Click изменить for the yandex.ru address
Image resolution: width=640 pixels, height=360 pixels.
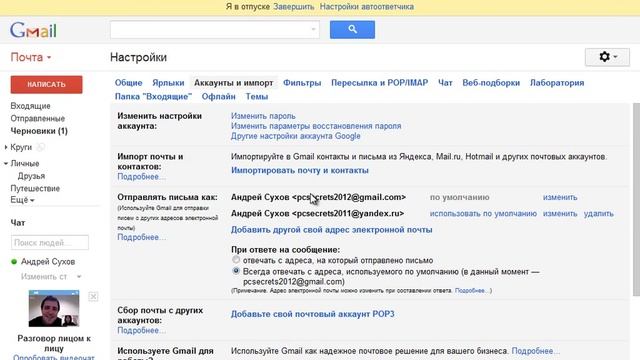[560, 213]
